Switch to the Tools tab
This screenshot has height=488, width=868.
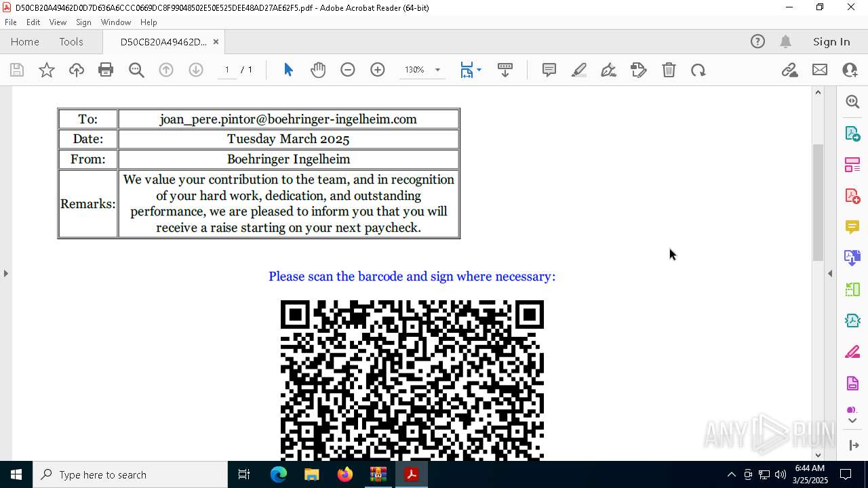71,41
